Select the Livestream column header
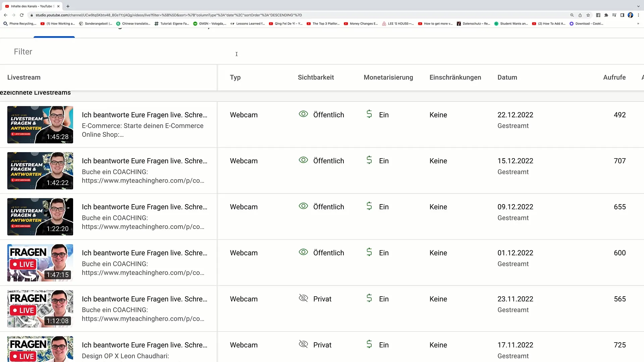The height and width of the screenshot is (362, 644). coord(24,77)
